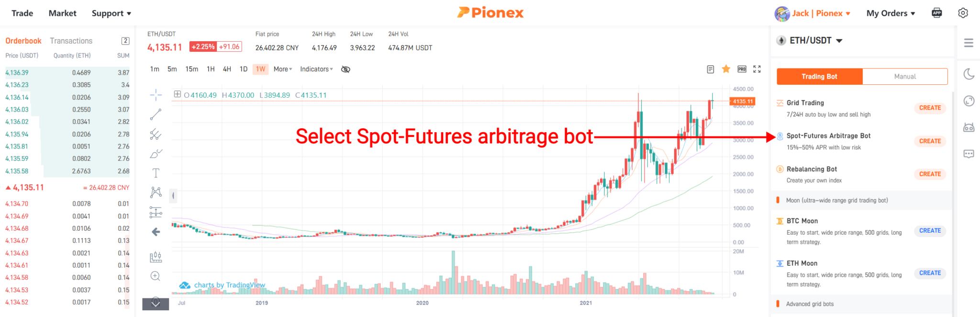Open the chart zoom-in magnifier tool
Viewport: 980px width, 317px height.
pyautogui.click(x=155, y=276)
